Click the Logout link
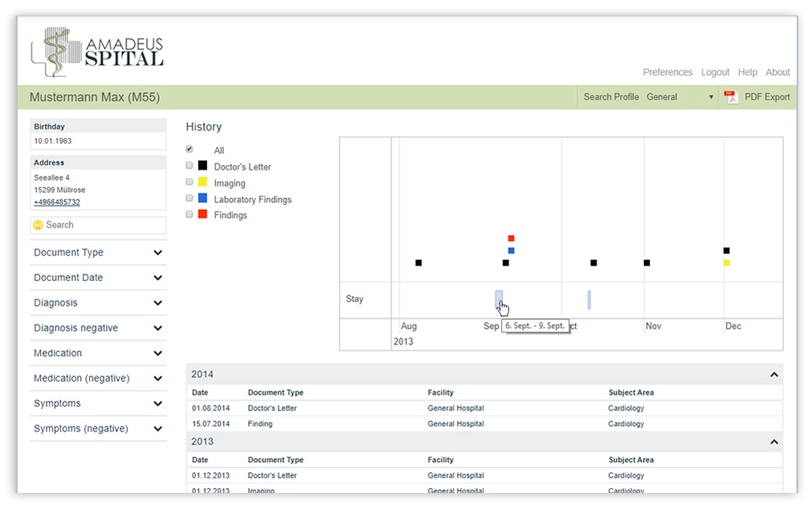This screenshot has width=812, height=513. coord(715,72)
